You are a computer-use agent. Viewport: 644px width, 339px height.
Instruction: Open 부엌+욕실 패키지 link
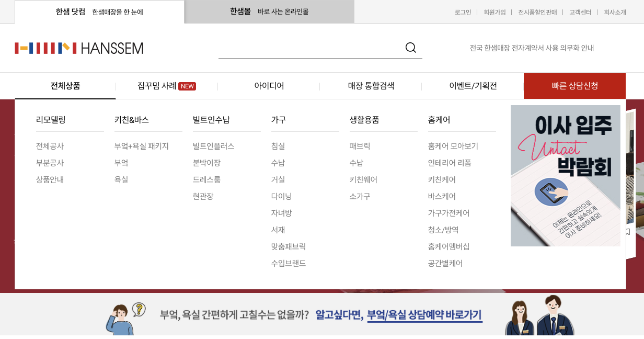142,146
